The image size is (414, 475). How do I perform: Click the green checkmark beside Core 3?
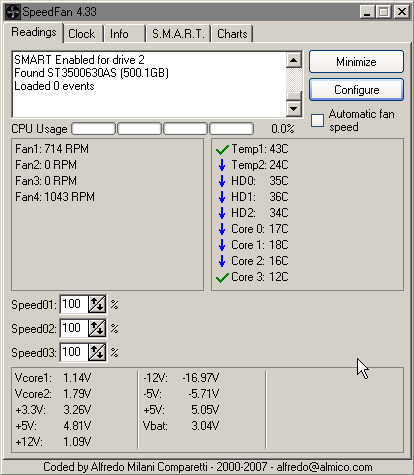(222, 278)
